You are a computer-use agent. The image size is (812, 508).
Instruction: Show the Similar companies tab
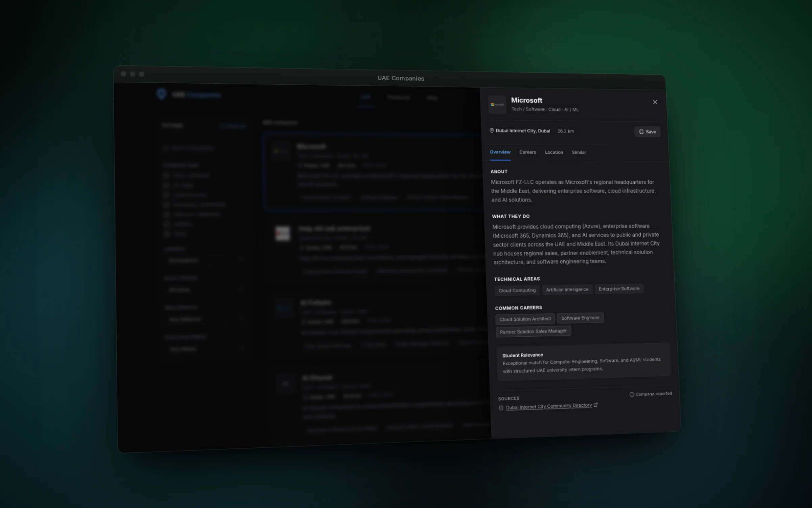tap(579, 152)
